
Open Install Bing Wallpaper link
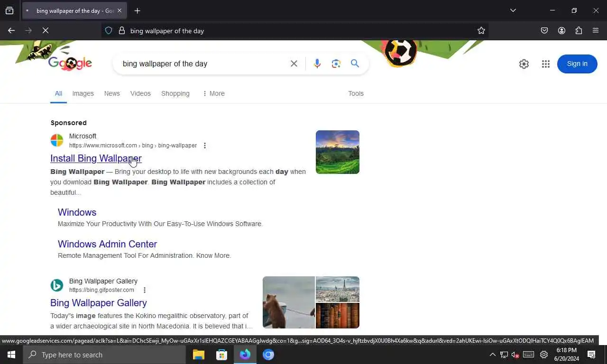coord(96,158)
